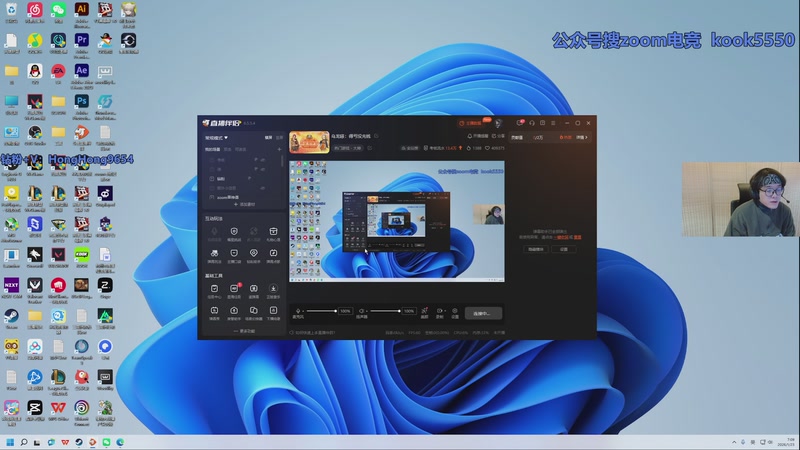The height and width of the screenshot is (450, 800).
Task: Click the 画质 quality icon below preview
Action: (424, 311)
